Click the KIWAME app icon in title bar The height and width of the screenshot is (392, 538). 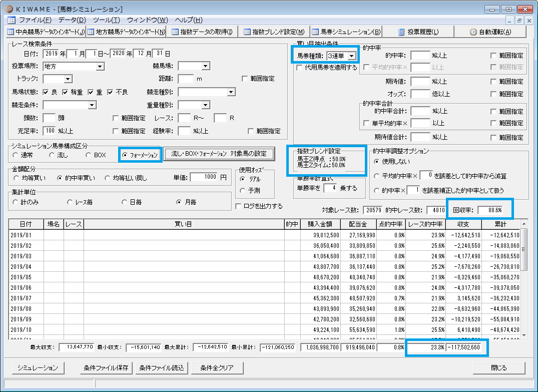click(9, 9)
